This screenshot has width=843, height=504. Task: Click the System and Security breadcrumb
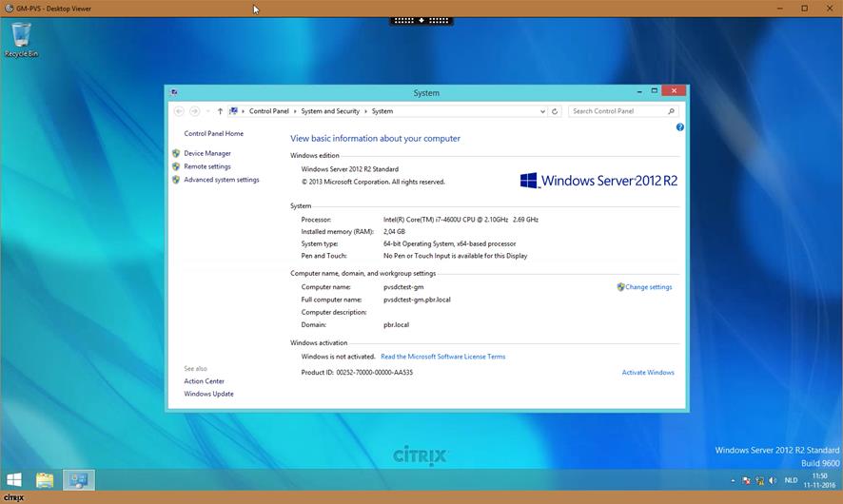coord(330,111)
